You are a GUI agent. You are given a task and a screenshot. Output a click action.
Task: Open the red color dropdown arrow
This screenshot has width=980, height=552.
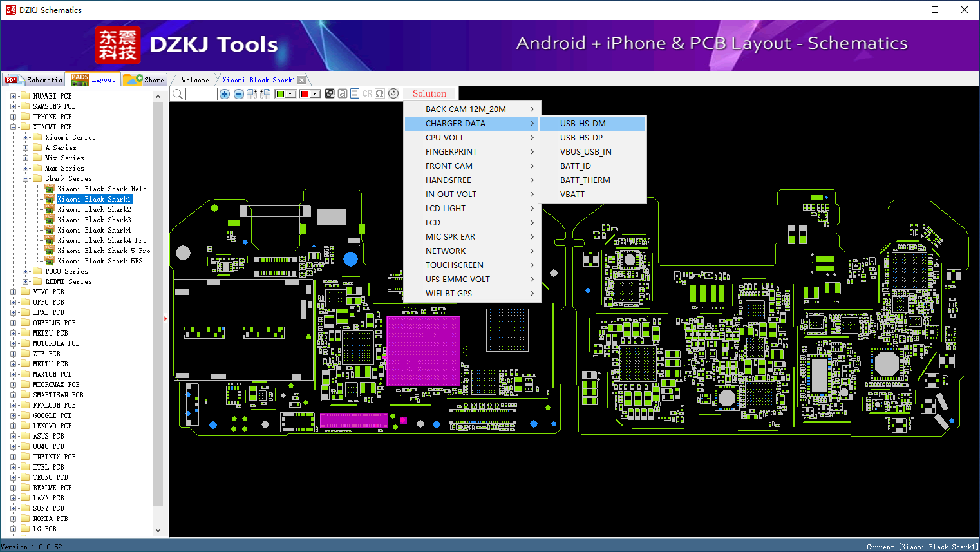(x=315, y=94)
